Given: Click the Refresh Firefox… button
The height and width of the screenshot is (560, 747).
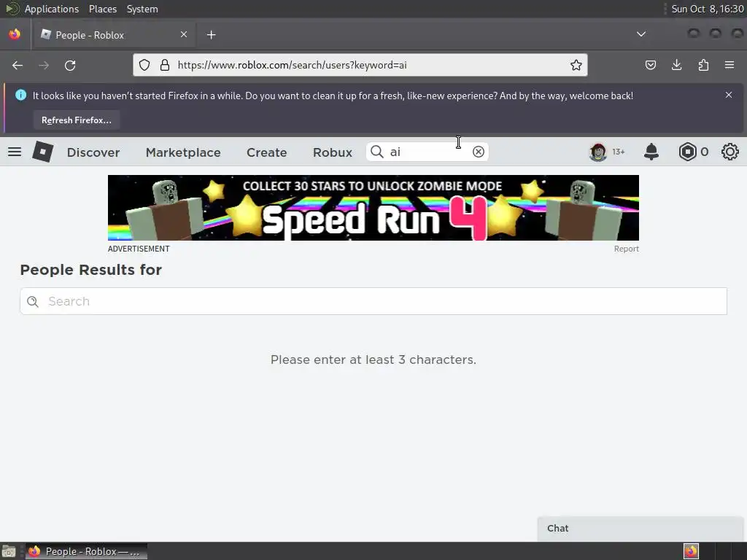Looking at the screenshot, I should point(76,120).
